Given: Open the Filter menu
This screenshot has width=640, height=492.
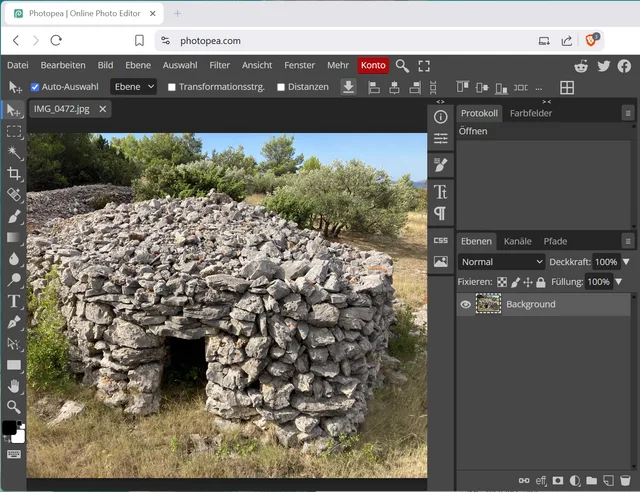Looking at the screenshot, I should pyautogui.click(x=219, y=65).
